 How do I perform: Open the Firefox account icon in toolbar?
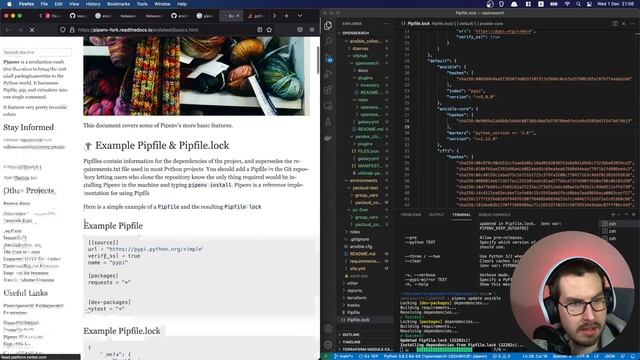(x=300, y=29)
